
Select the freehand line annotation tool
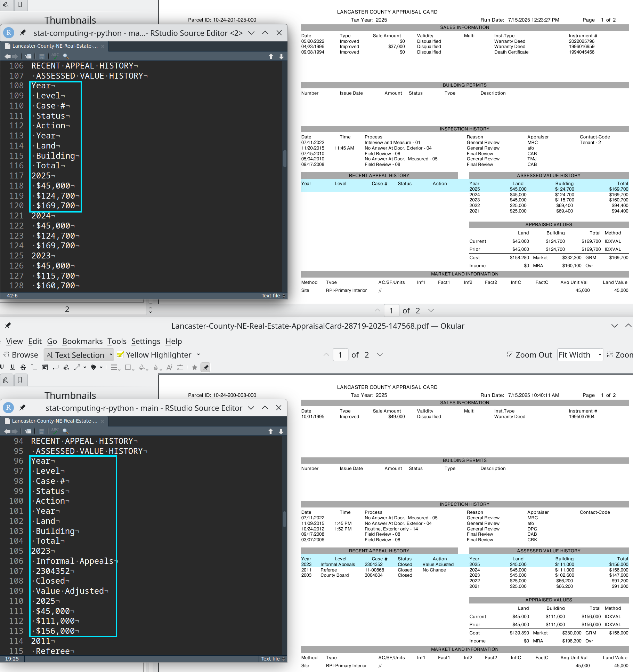coord(66,367)
